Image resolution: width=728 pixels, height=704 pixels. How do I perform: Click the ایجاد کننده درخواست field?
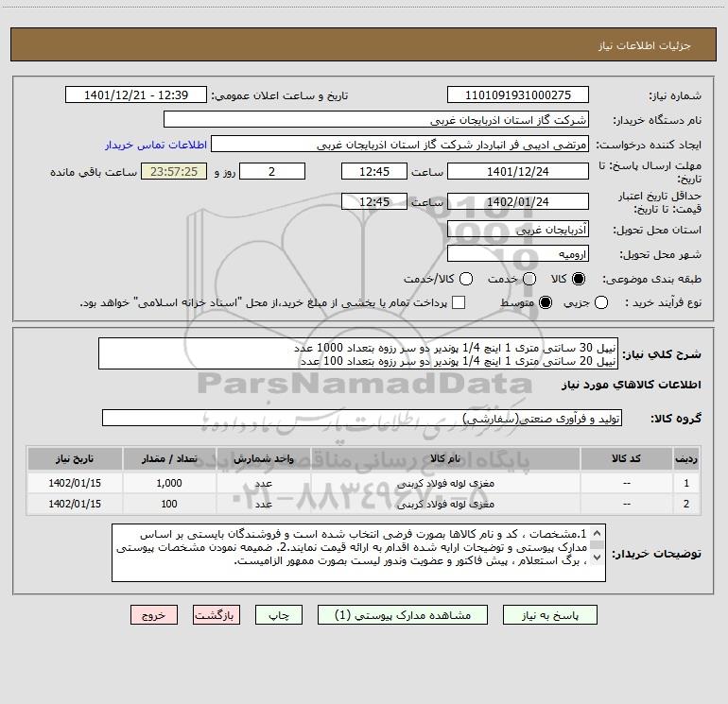(400, 145)
